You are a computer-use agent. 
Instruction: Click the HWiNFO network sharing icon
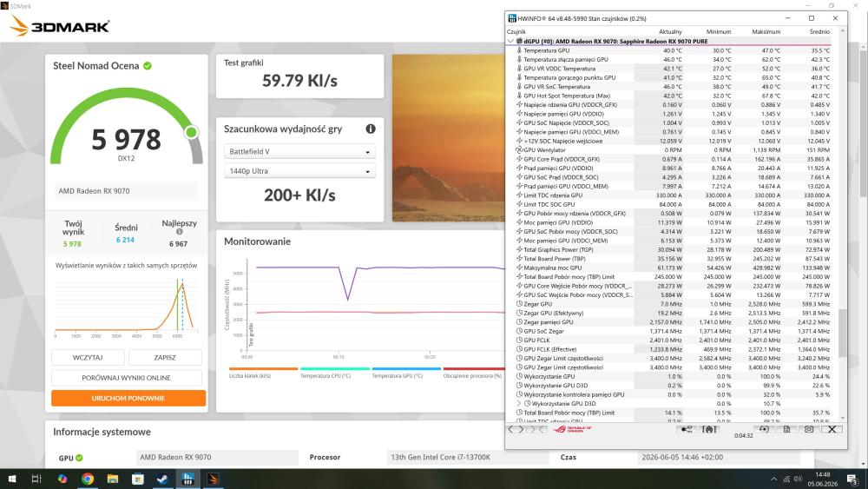click(x=687, y=429)
